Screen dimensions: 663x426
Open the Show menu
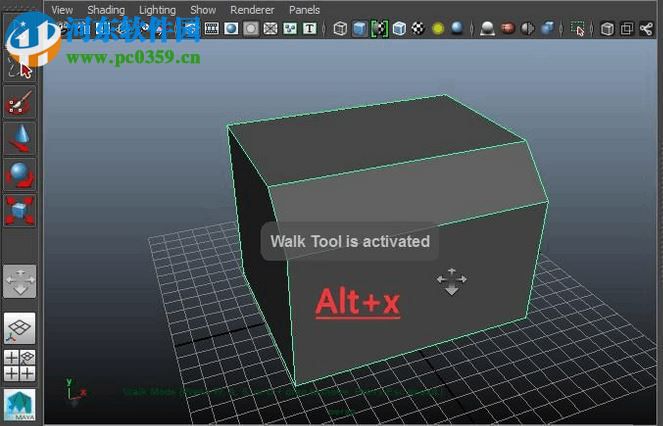point(203,10)
